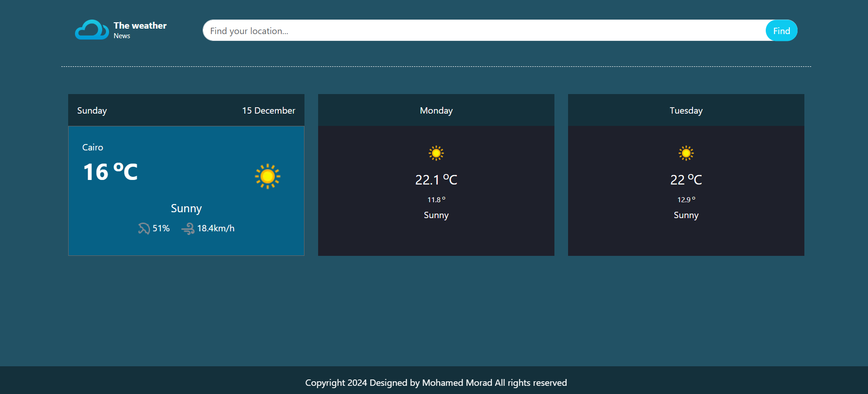Click the 22 °C Tuesday temperature

[686, 180]
